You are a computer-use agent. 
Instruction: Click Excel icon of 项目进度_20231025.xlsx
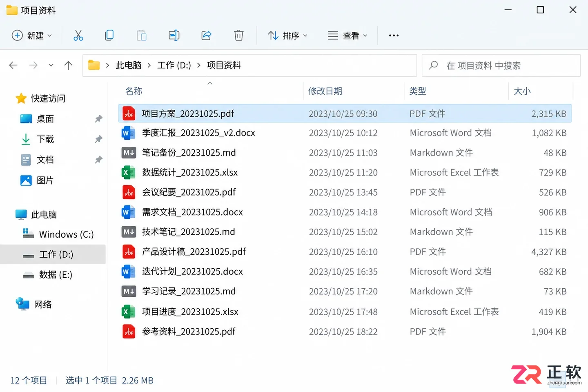(129, 312)
